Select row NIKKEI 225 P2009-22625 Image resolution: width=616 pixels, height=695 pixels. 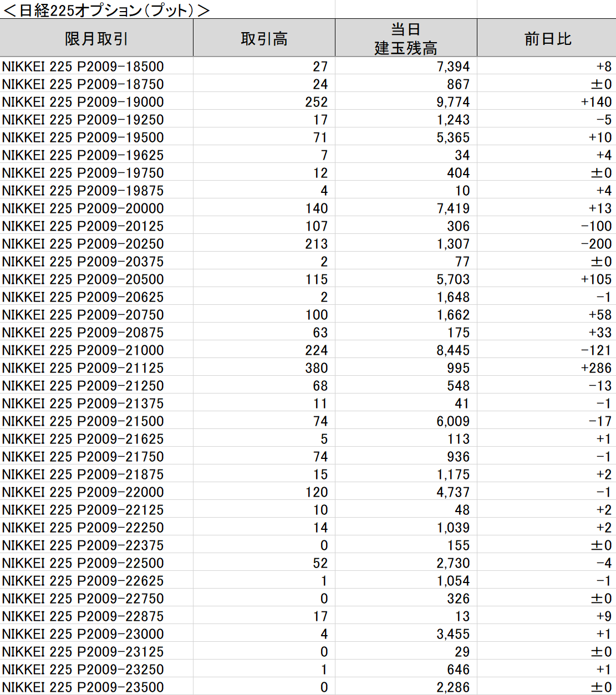click(x=308, y=580)
